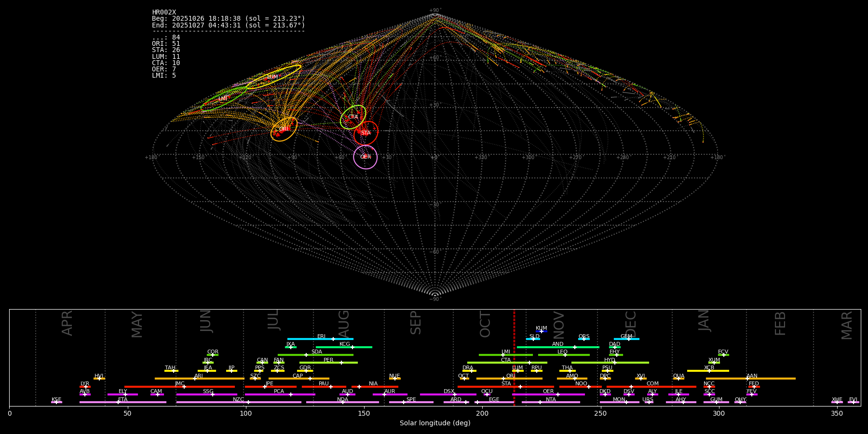This screenshot has width=868, height=434.
Task: Click the GEM shower bar in the timeline
Action: coord(626,339)
